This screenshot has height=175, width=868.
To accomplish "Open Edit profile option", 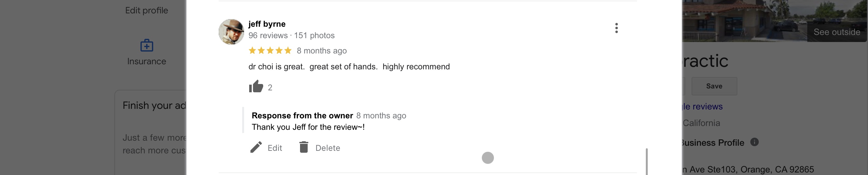I will click(147, 10).
